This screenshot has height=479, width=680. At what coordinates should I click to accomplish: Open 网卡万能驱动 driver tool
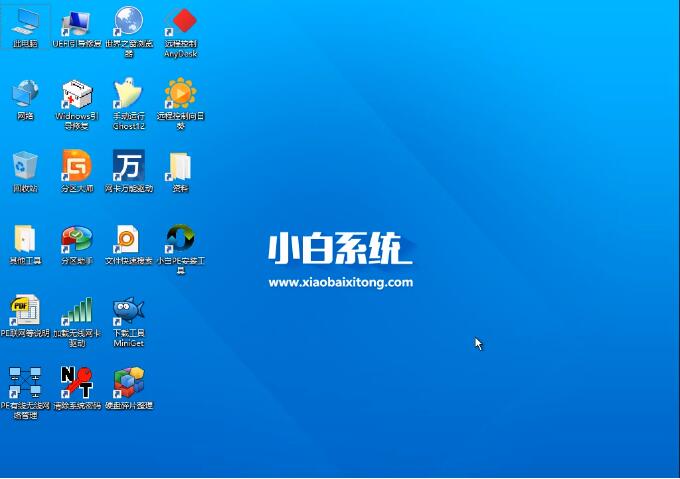pos(128,165)
